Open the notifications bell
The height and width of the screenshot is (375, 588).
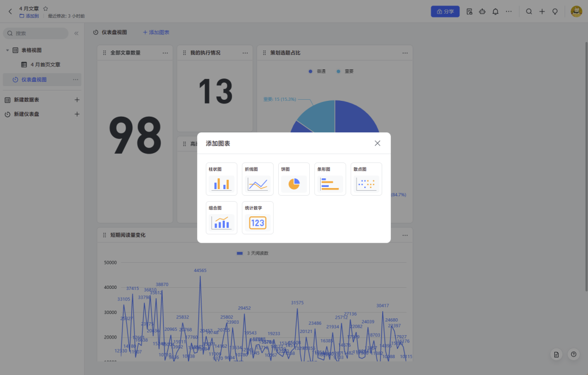pos(495,11)
